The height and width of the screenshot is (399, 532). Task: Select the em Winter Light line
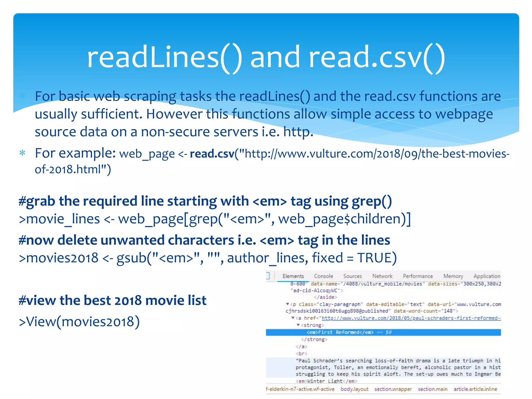tap(327, 381)
